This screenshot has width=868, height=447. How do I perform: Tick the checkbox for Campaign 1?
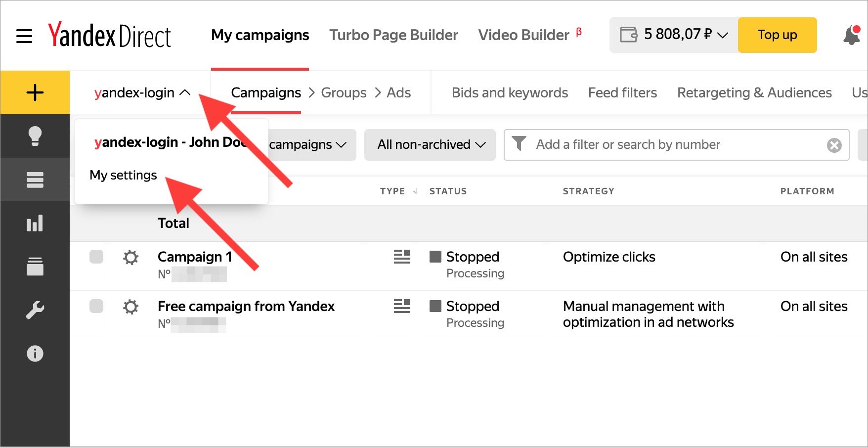pyautogui.click(x=96, y=257)
